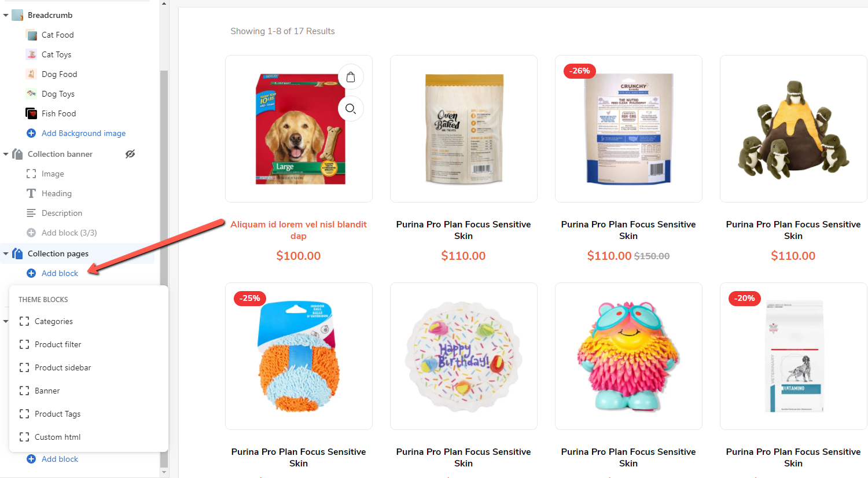The height and width of the screenshot is (478, 868).
Task: Click the plus icon beside Add Background image
Action: 31,133
